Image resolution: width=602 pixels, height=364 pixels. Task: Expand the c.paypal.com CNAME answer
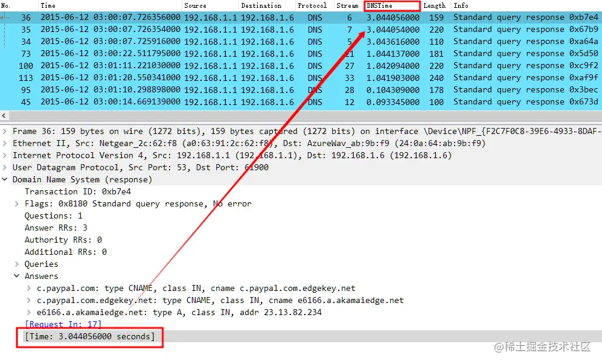click(x=29, y=288)
